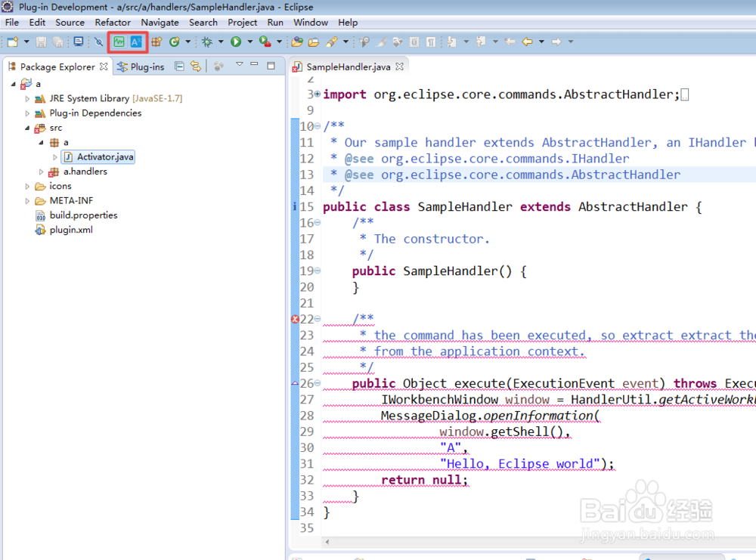Open the File menu
The width and height of the screenshot is (756, 560).
[x=12, y=23]
